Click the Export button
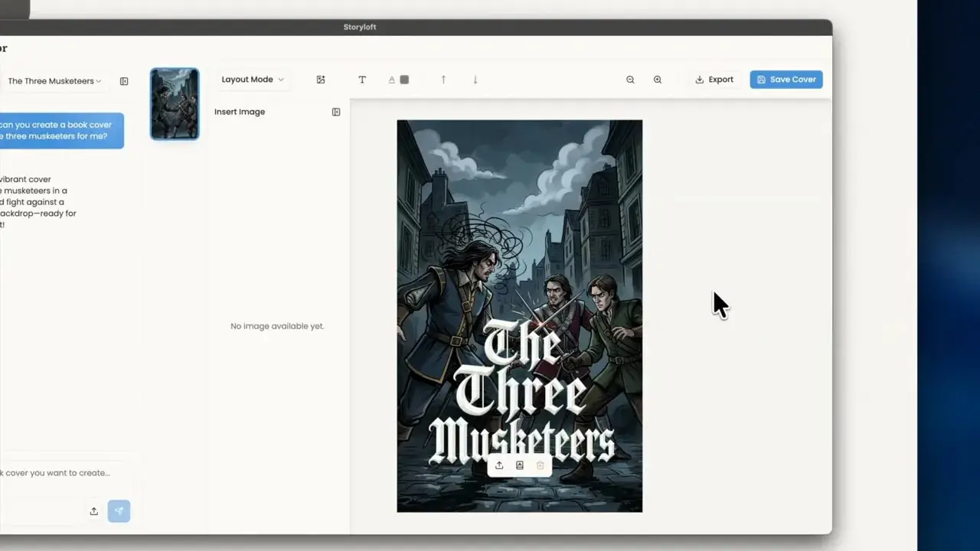The width and height of the screenshot is (980, 551). [x=714, y=80]
